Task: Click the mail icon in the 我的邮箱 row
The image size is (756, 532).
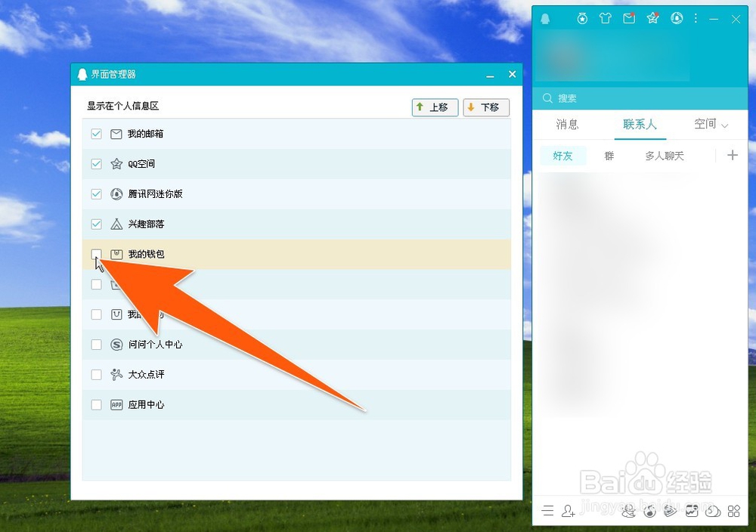Action: click(116, 134)
